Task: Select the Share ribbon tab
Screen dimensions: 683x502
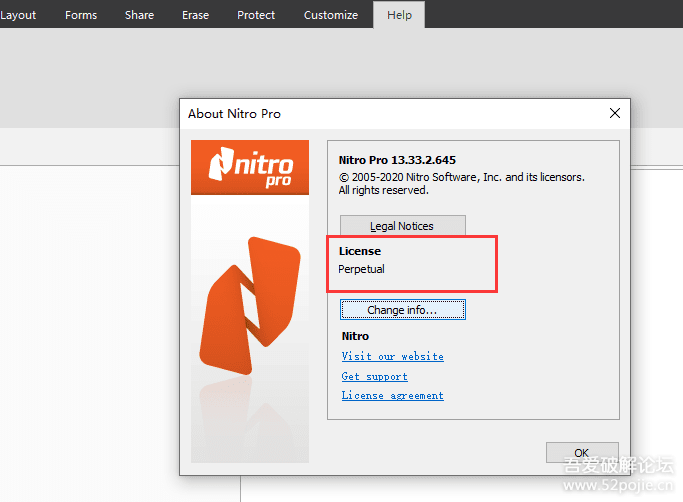Action: pyautogui.click(x=139, y=15)
